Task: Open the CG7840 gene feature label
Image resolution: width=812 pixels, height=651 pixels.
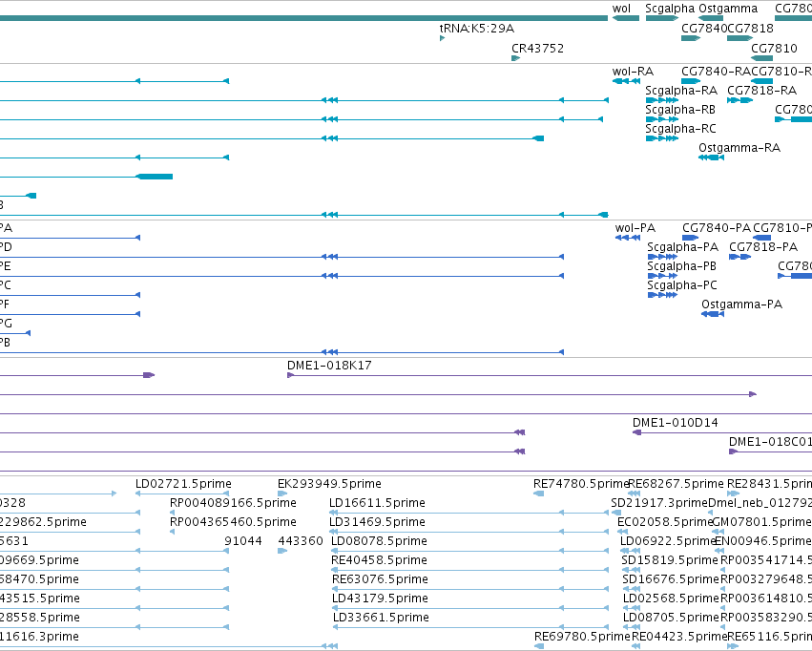Action: tap(704, 28)
